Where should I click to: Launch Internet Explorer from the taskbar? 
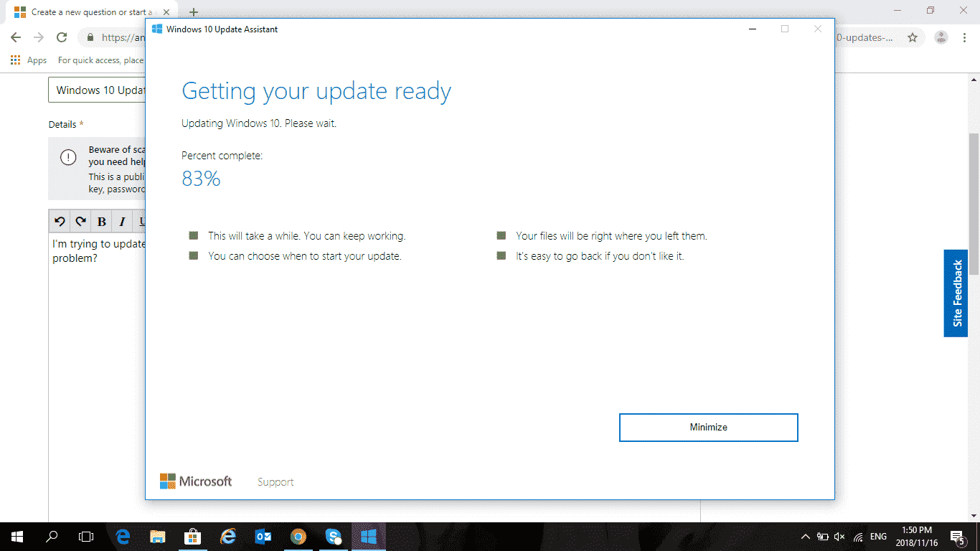[x=228, y=536]
